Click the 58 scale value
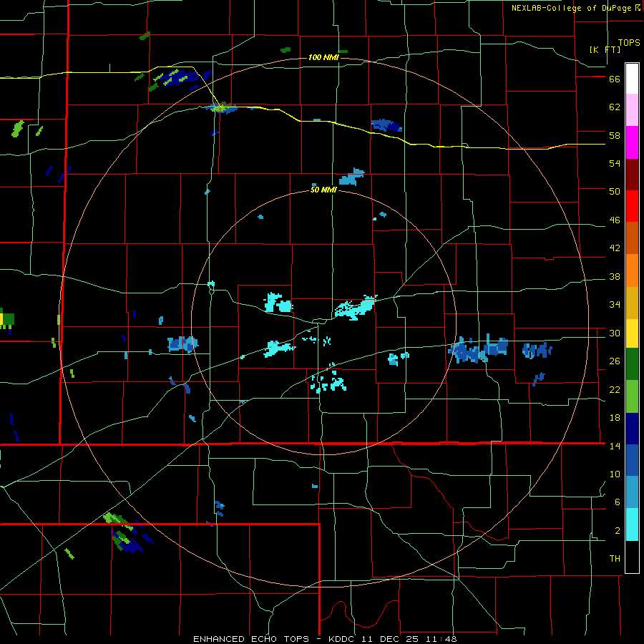The width and height of the screenshot is (644, 644). click(x=615, y=135)
